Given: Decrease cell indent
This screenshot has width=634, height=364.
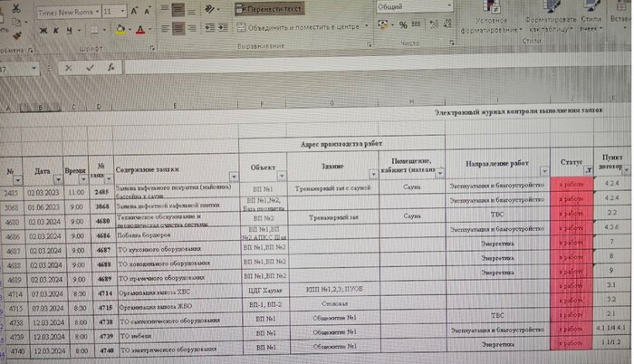Looking at the screenshot, I should point(210,27).
